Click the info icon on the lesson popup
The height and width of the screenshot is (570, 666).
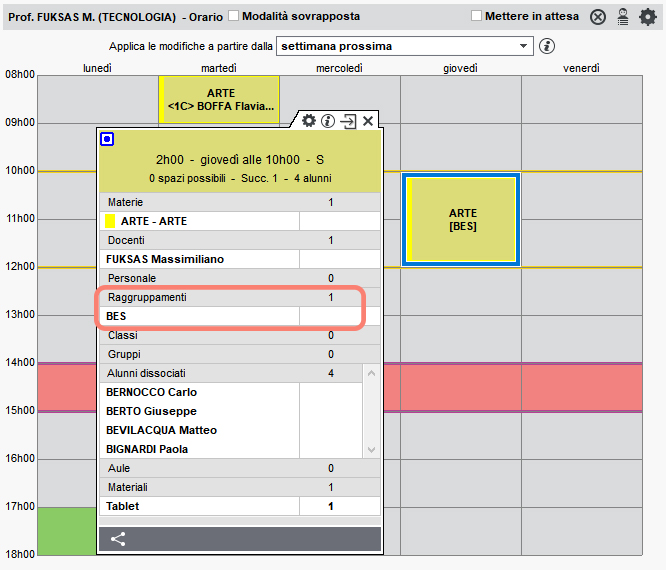[x=328, y=121]
